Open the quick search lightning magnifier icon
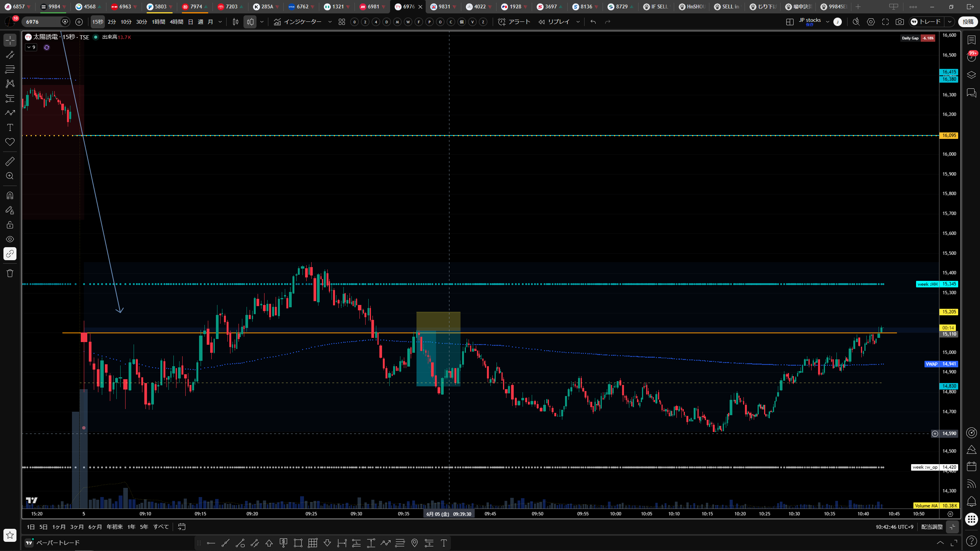Image resolution: width=980 pixels, height=551 pixels. [x=856, y=22]
